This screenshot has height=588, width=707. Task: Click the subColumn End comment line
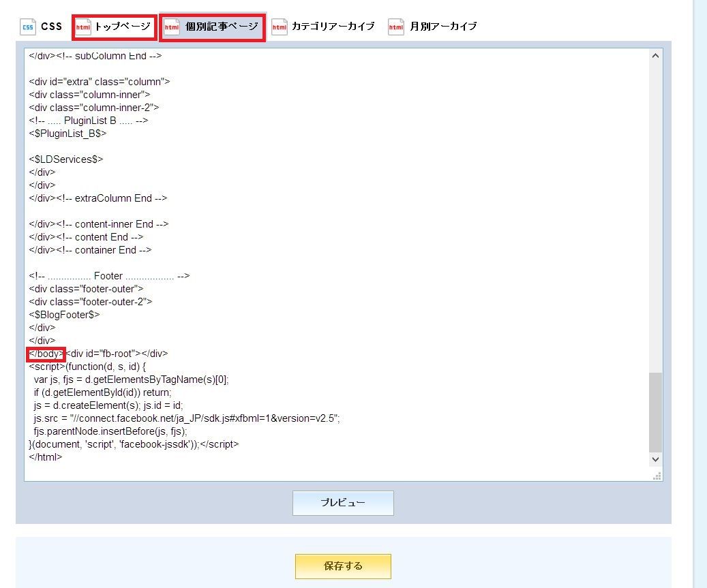point(95,56)
